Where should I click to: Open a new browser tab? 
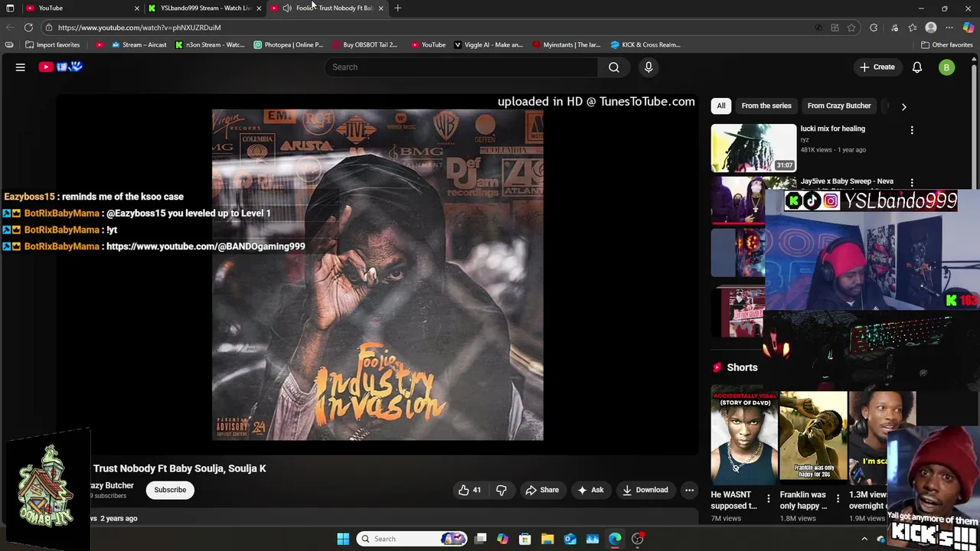click(x=397, y=8)
